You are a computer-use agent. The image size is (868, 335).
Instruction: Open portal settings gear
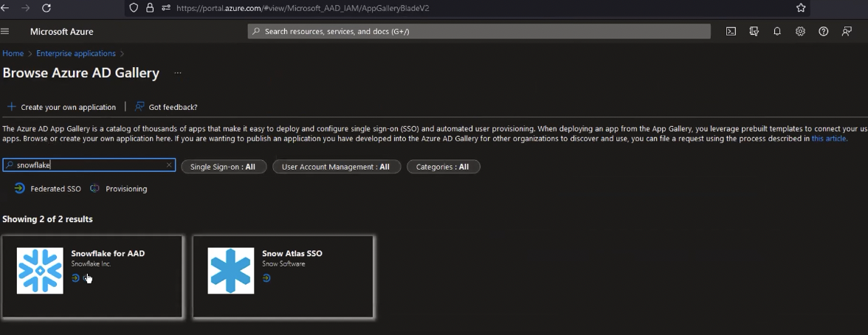800,32
